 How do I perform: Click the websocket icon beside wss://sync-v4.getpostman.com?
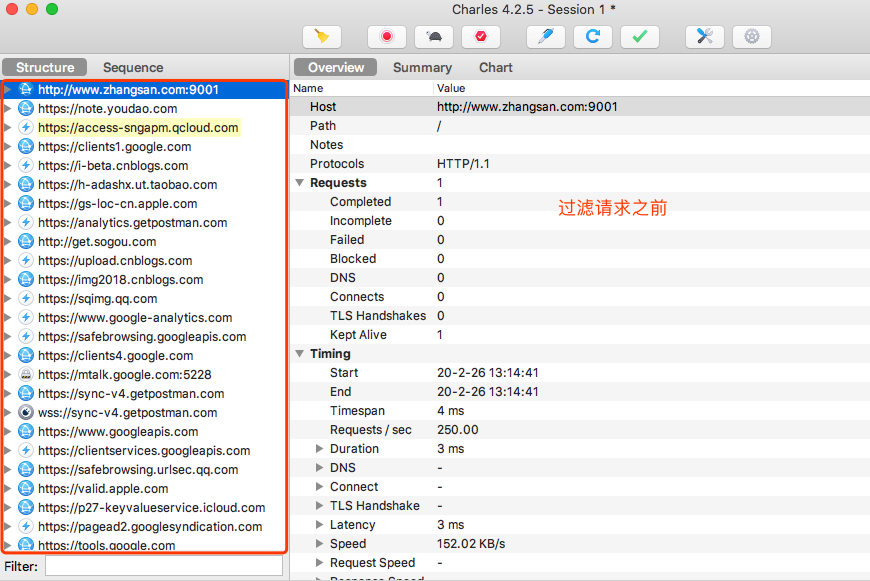coord(26,412)
